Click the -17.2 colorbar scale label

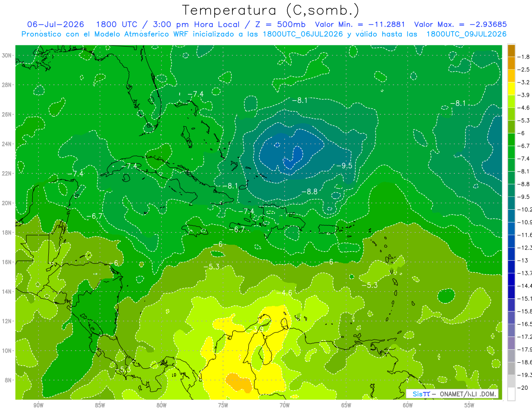[524, 337]
